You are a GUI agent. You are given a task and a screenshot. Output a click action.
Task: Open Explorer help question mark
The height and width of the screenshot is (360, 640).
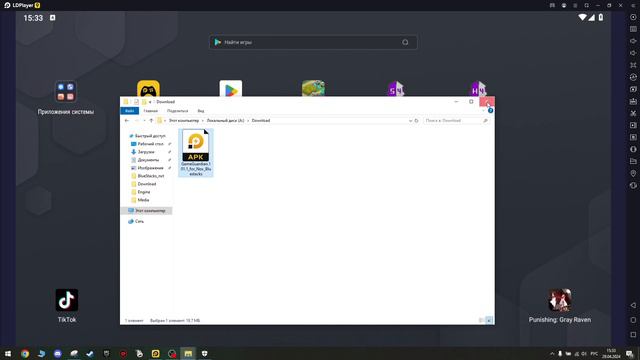(490, 111)
